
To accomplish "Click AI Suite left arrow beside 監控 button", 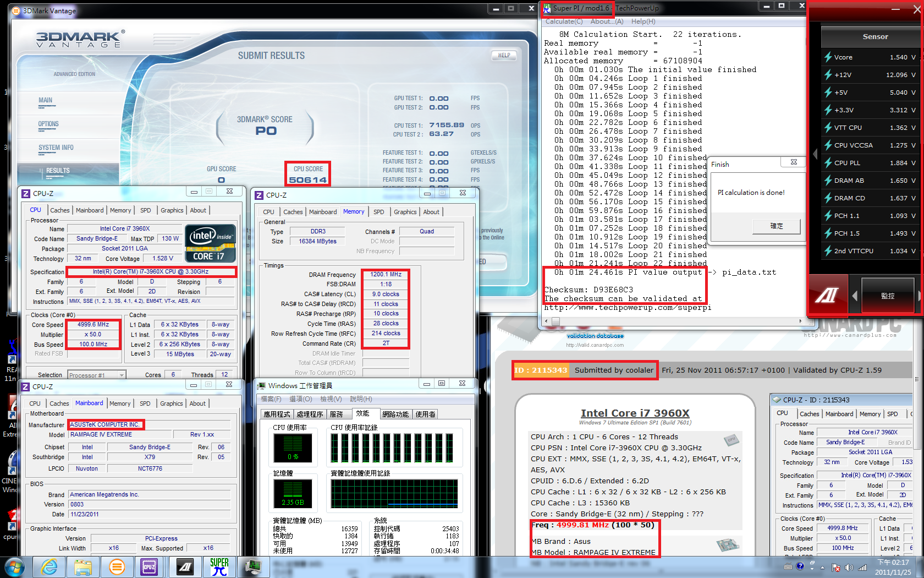I will (855, 296).
